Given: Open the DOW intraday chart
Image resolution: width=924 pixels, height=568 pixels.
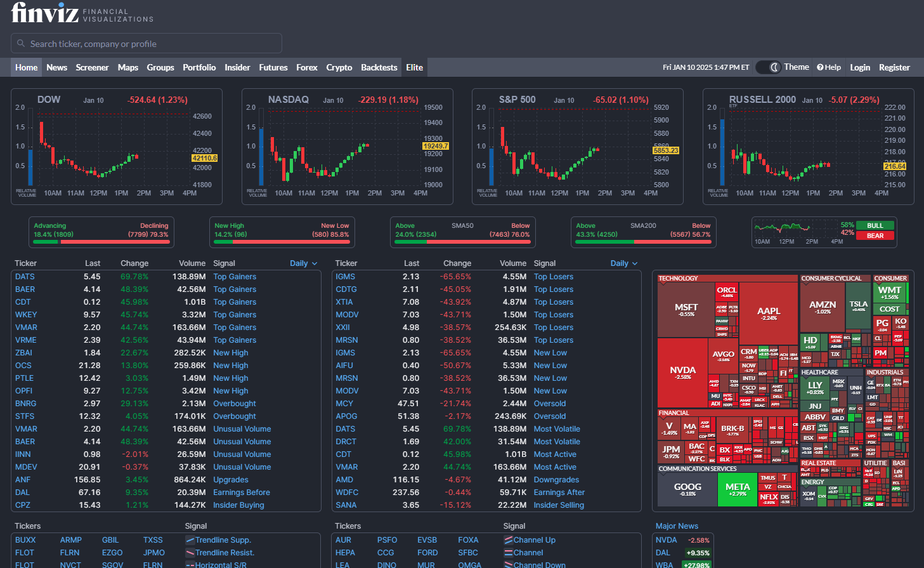Looking at the screenshot, I should [x=117, y=147].
